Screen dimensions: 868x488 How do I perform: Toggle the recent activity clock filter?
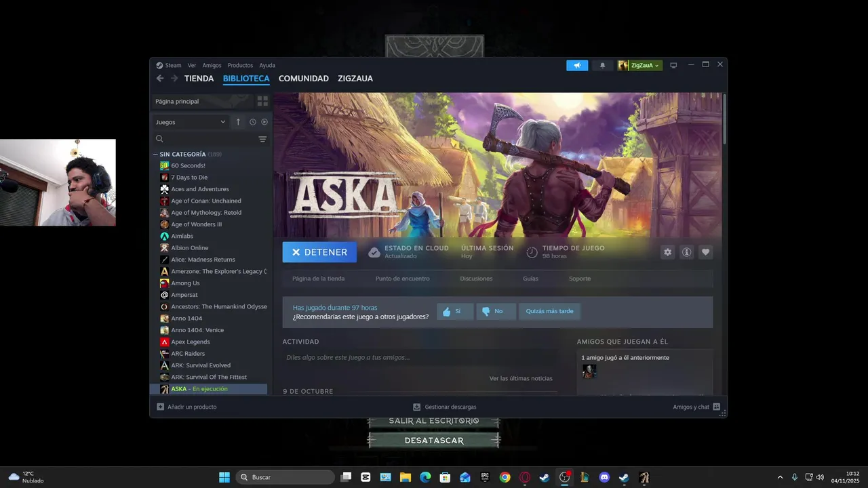coord(252,122)
